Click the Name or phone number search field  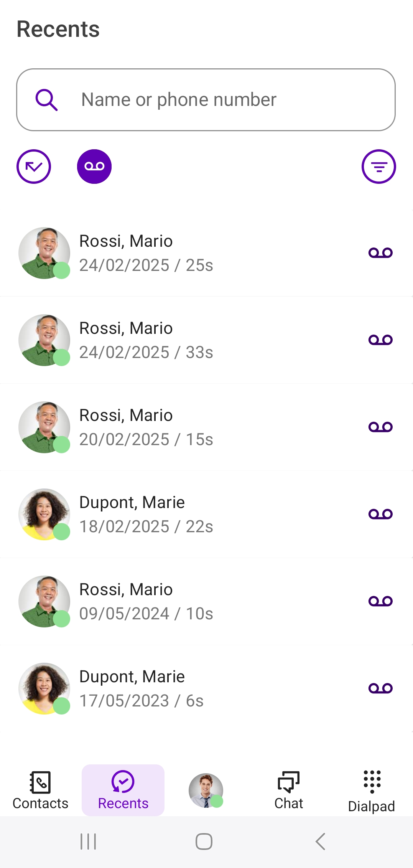coord(222,100)
